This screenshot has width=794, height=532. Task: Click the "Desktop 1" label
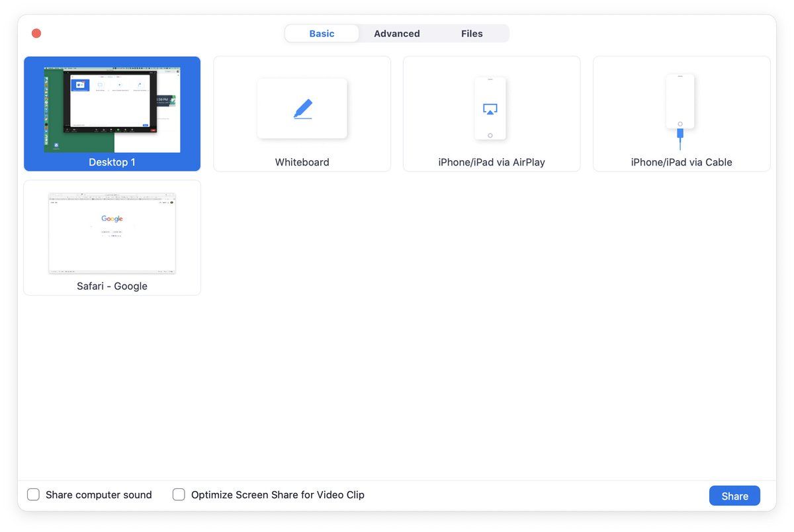(112, 162)
